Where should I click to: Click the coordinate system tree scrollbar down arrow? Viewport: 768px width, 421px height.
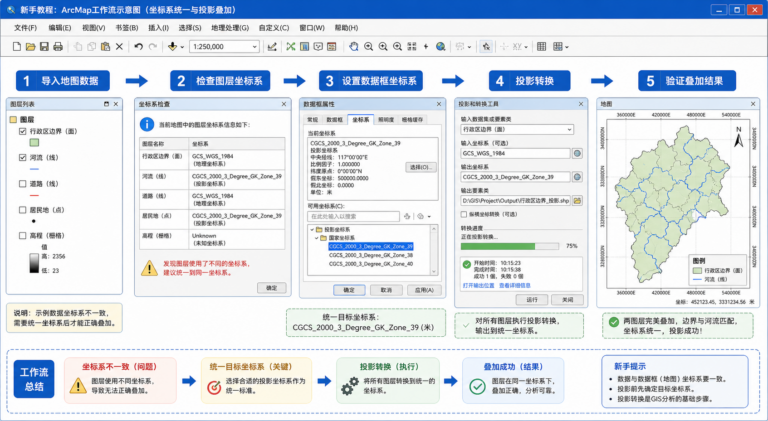433,272
